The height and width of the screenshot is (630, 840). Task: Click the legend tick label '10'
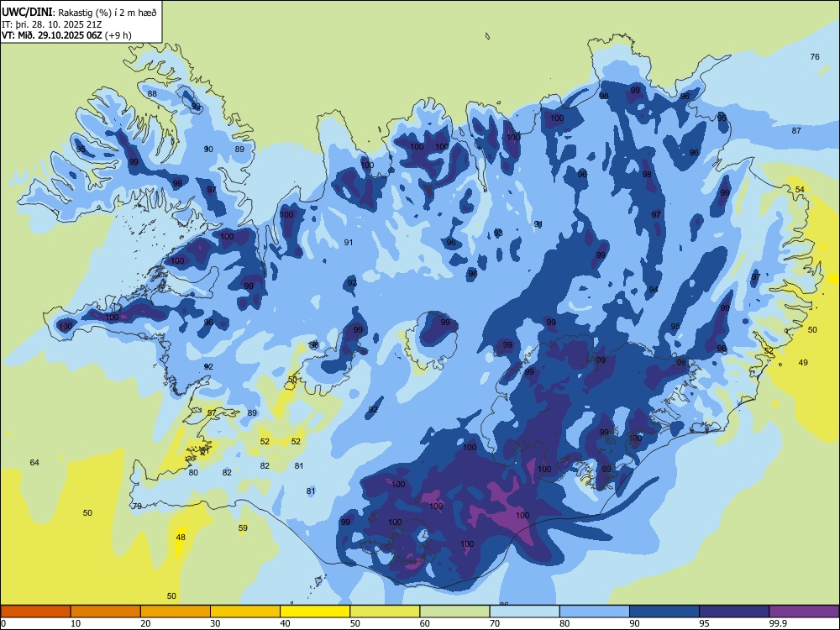pos(76,623)
